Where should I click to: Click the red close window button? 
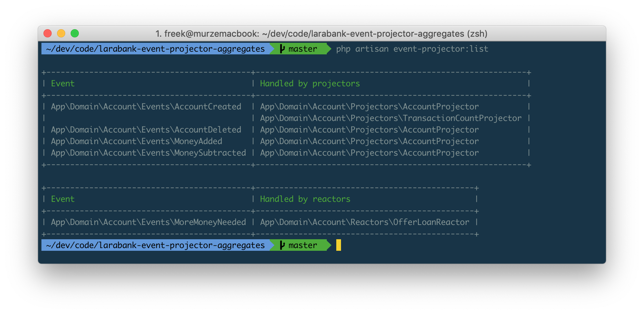pos(48,33)
